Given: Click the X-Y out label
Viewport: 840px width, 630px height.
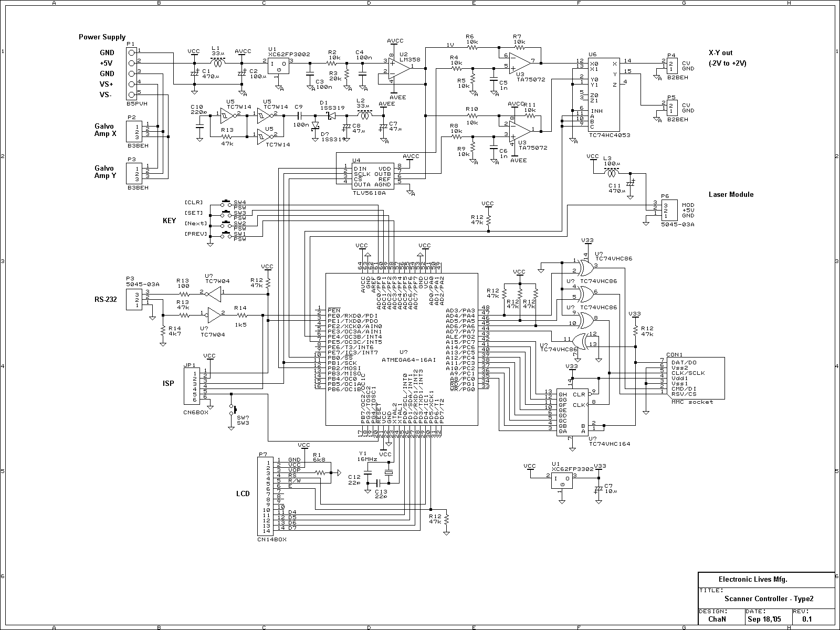Looking at the screenshot, I should pyautogui.click(x=720, y=53).
